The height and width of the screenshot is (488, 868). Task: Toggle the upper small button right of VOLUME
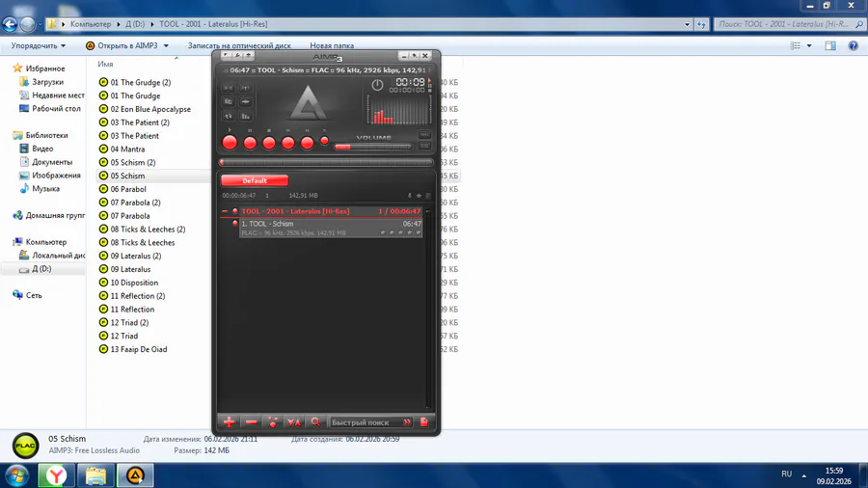[424, 135]
